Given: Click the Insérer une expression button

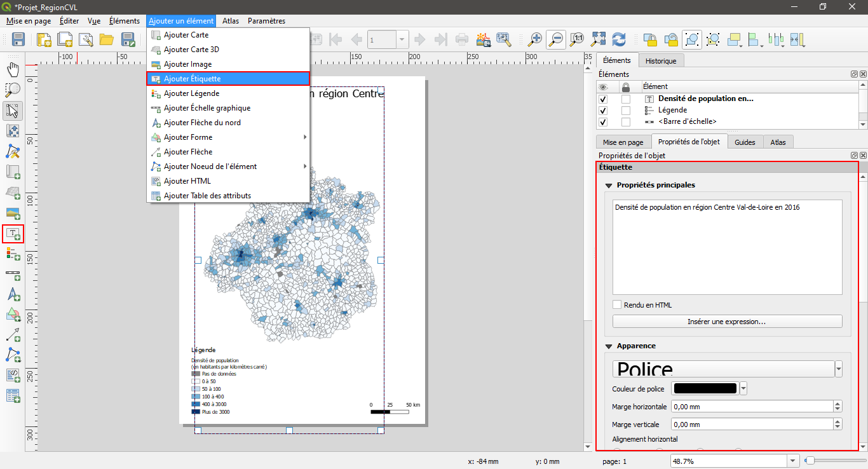Looking at the screenshot, I should click(x=727, y=322).
